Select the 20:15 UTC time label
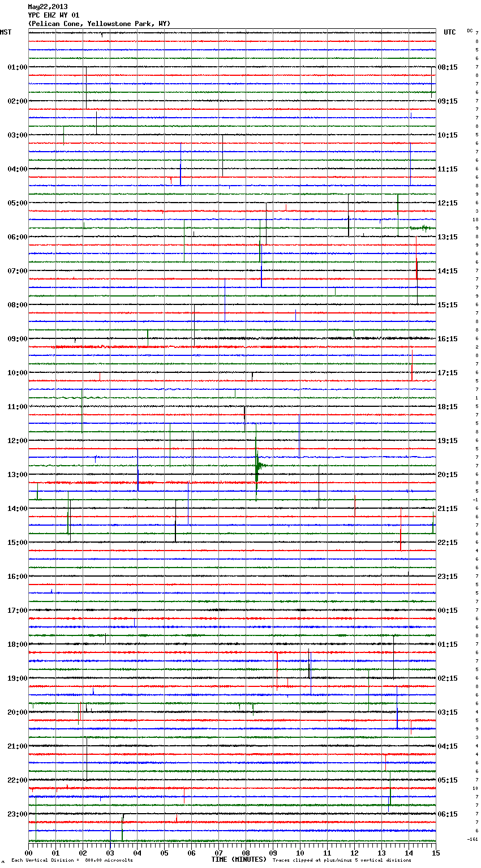 [x=448, y=475]
